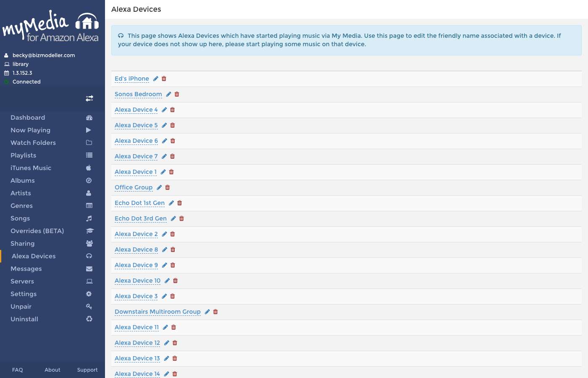Open Watch Folders from the sidebar
Screen dimensions: 588x378
pyautogui.click(x=33, y=143)
